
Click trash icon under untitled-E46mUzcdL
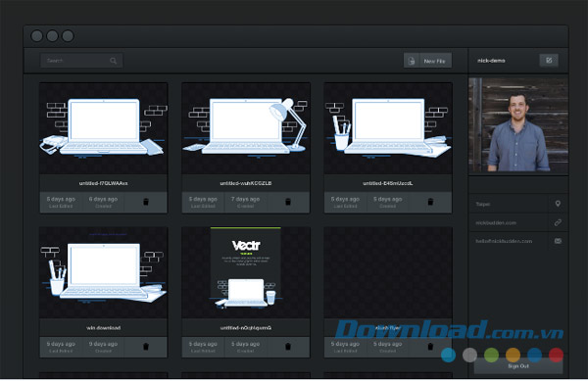coord(430,202)
